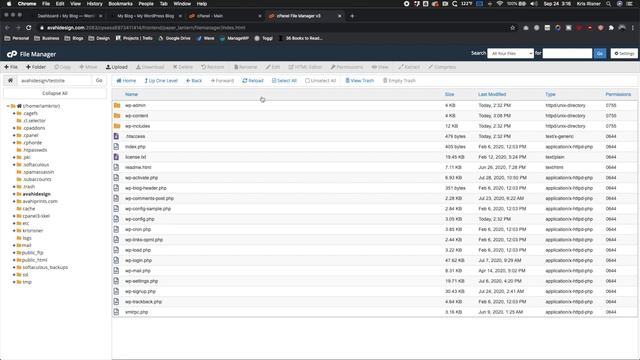This screenshot has width=640, height=360.
Task: Click the blue search Go button
Action: (x=600, y=53)
